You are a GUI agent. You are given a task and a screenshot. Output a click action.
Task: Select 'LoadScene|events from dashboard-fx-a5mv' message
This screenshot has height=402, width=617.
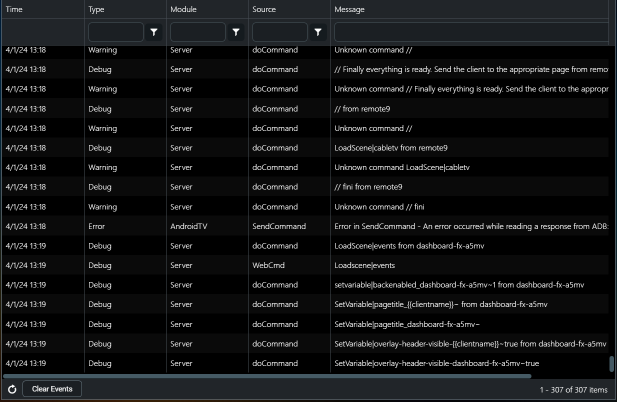(409, 246)
